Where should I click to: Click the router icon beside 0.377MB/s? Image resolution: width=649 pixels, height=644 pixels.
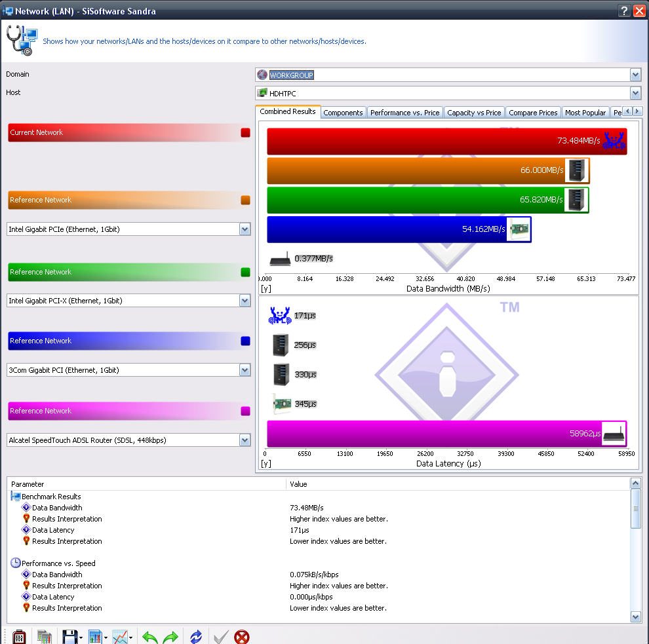[x=280, y=259]
